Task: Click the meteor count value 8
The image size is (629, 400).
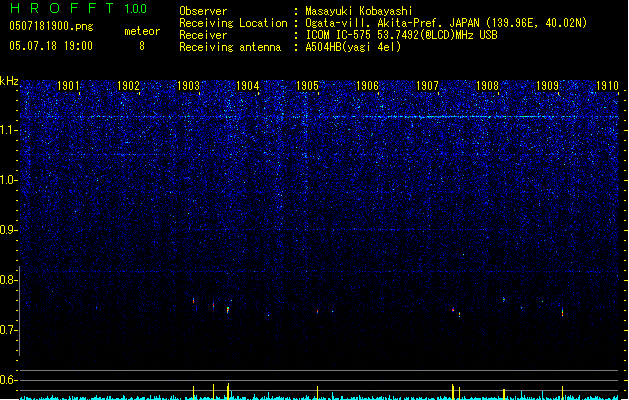Action: (x=142, y=46)
